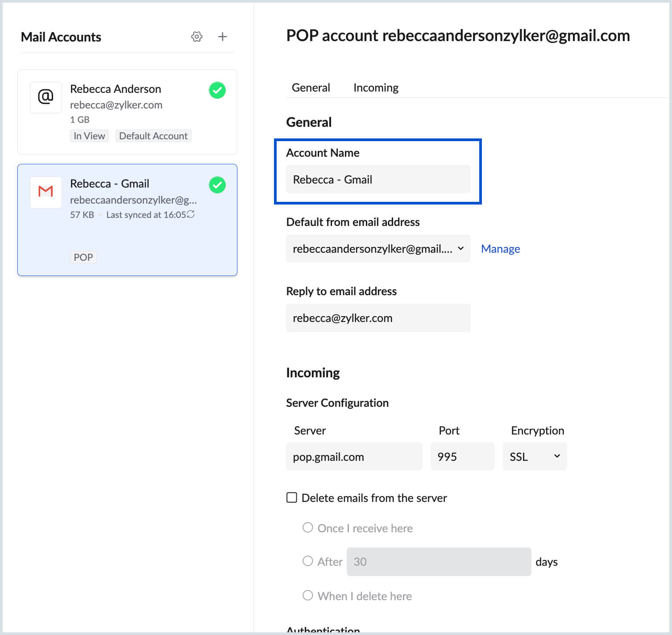Image resolution: width=672 pixels, height=635 pixels.
Task: Click the Gmail logo icon
Action: pyautogui.click(x=46, y=192)
